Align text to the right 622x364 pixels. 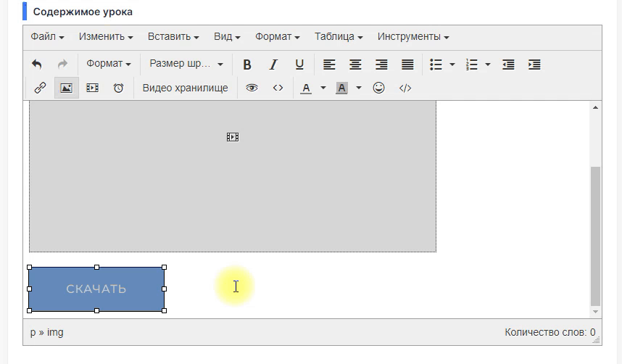[381, 65]
